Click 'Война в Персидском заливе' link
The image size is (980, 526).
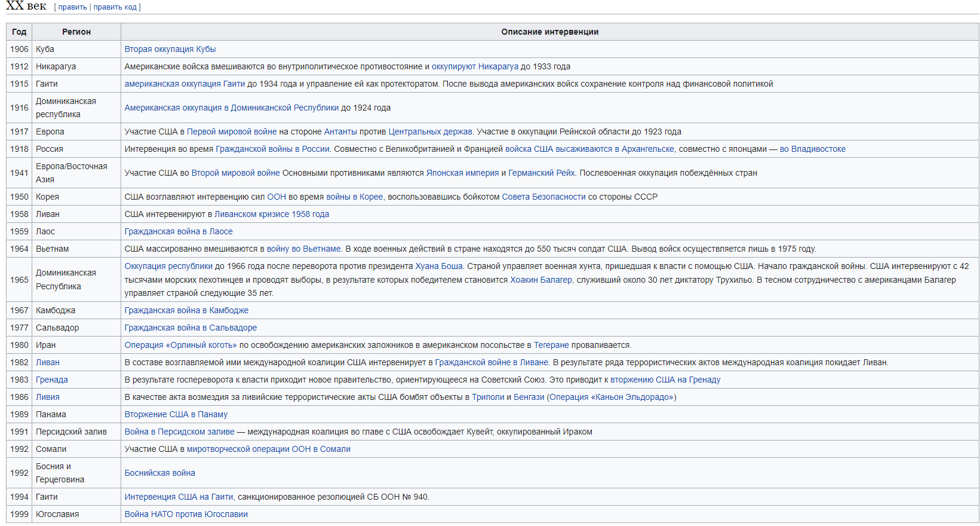[179, 432]
